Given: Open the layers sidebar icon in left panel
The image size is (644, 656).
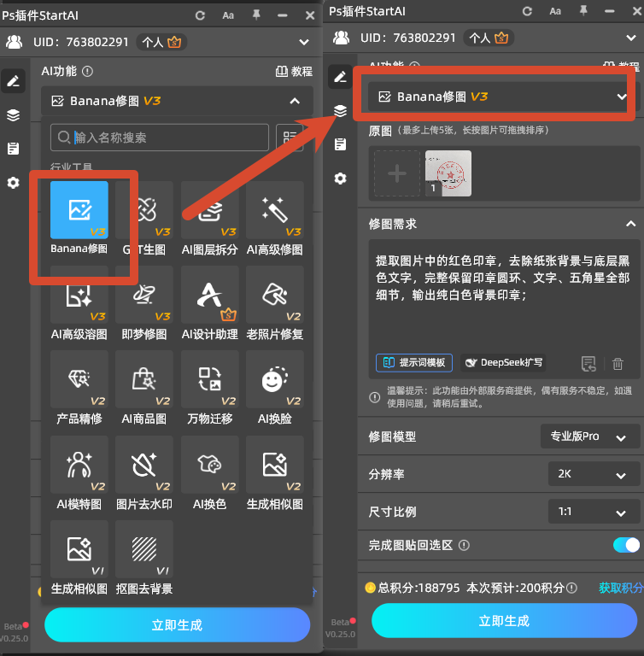Looking at the screenshot, I should tap(14, 114).
